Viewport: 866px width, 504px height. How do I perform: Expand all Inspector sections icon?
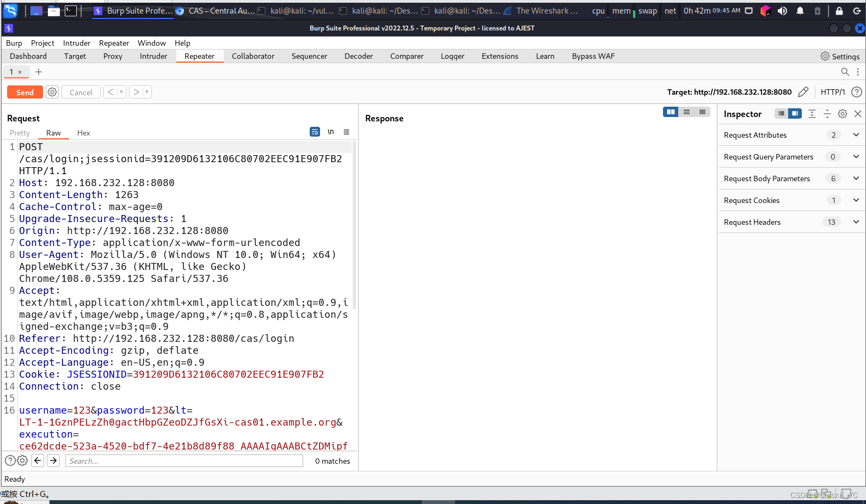[x=812, y=113]
